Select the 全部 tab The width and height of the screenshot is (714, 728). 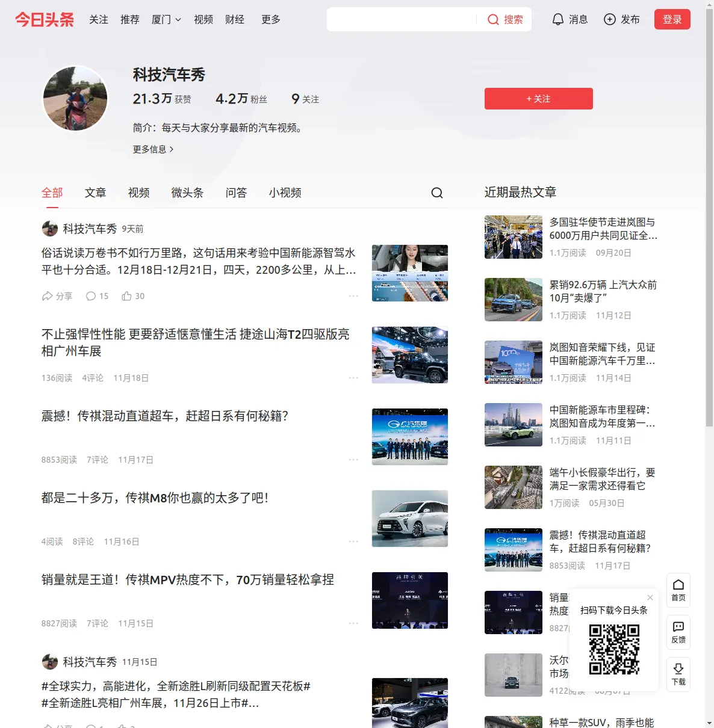(52, 193)
